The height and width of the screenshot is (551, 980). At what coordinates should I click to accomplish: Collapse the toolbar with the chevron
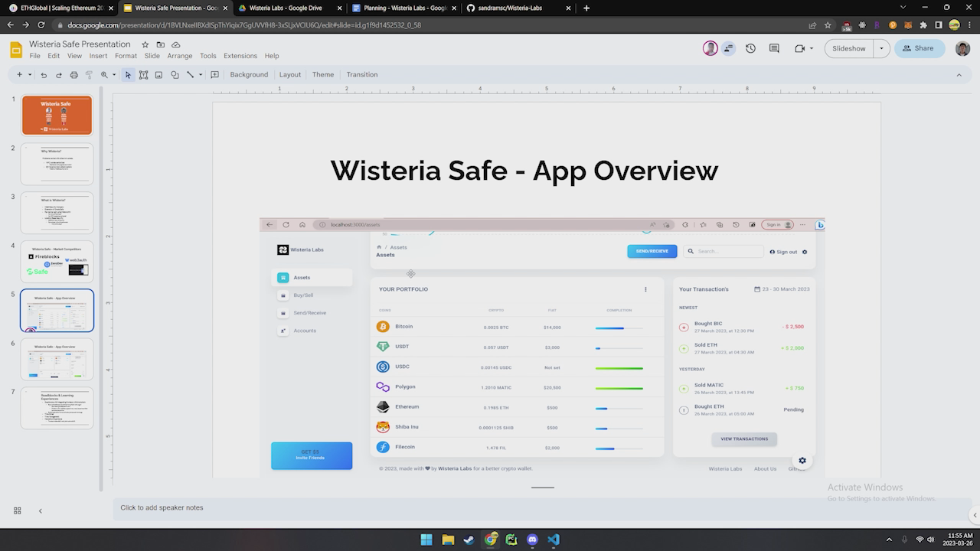(959, 75)
